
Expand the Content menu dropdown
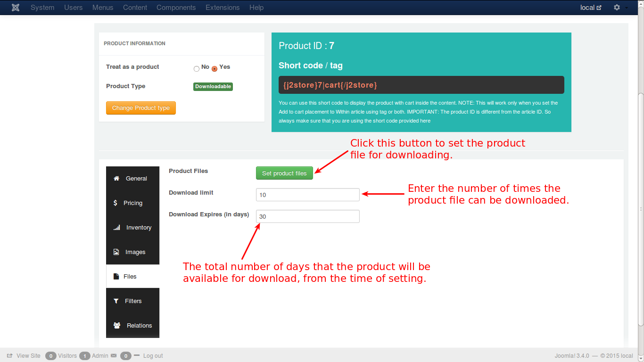click(x=135, y=8)
